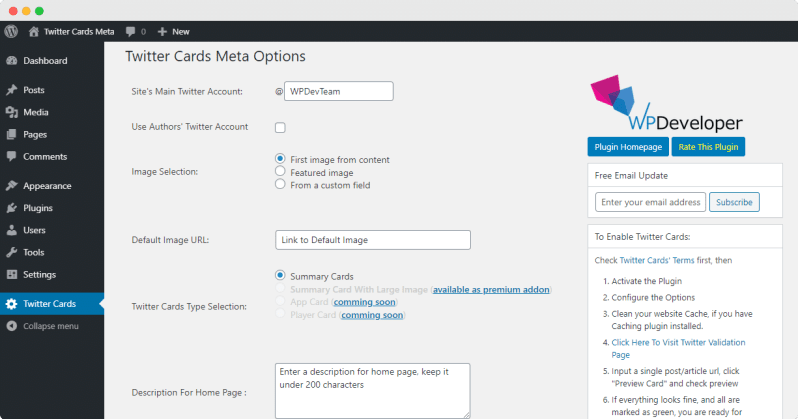
Task: Enable Use Authors' Twitter Account checkbox
Action: coord(280,127)
